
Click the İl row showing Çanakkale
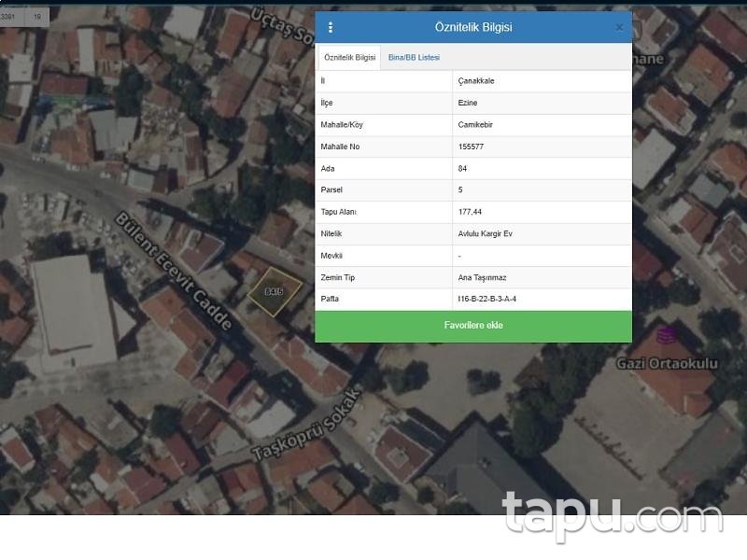pyautogui.click(x=474, y=81)
